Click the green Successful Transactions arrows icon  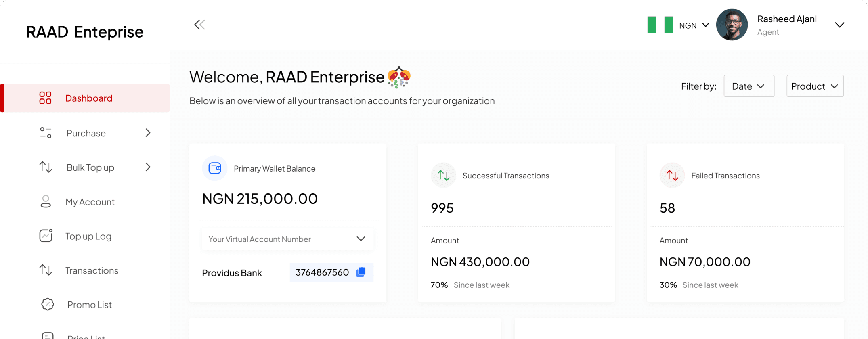pos(443,176)
